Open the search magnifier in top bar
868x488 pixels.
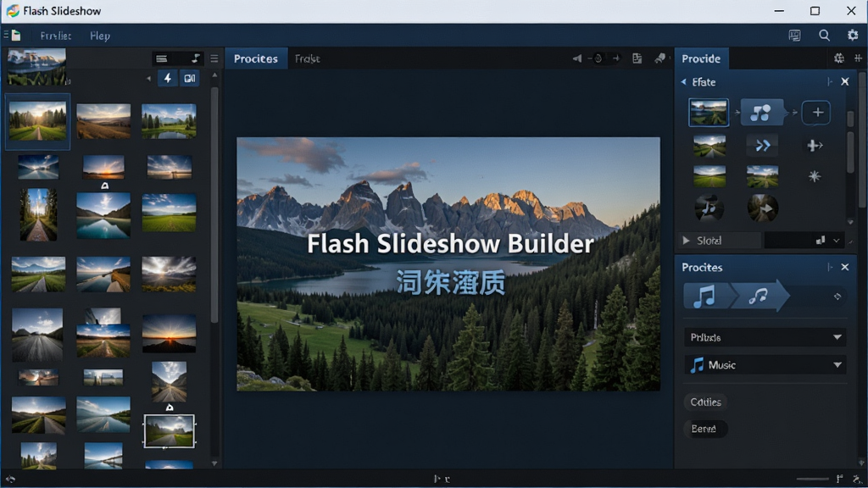824,36
